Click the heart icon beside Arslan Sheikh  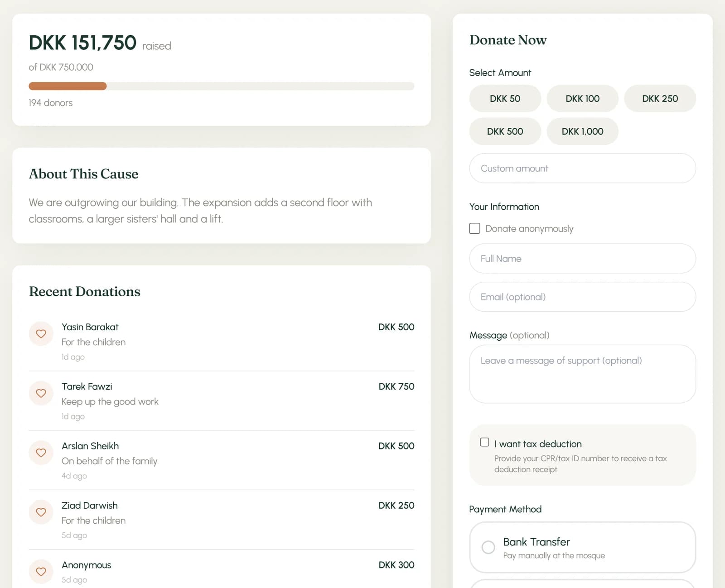coord(41,453)
